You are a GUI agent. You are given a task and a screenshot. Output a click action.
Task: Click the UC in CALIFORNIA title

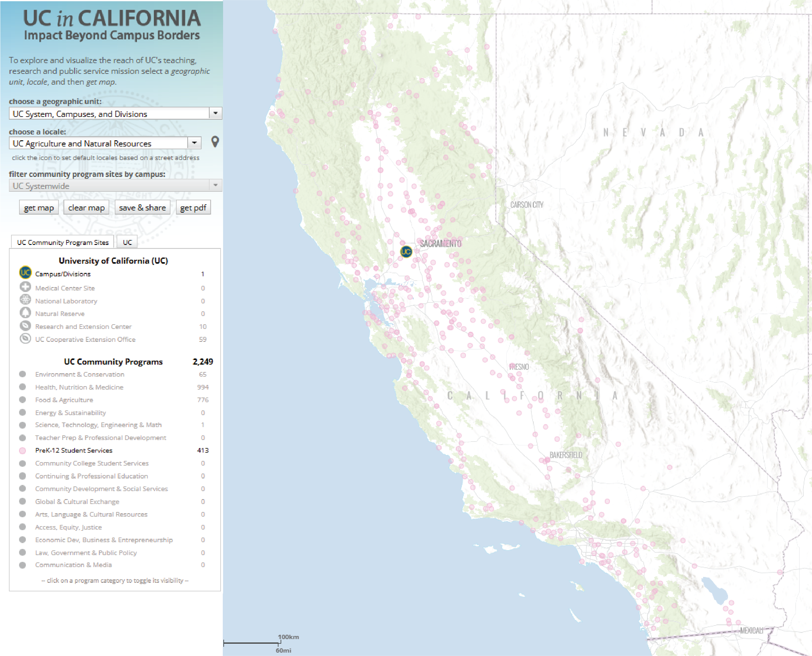click(112, 18)
